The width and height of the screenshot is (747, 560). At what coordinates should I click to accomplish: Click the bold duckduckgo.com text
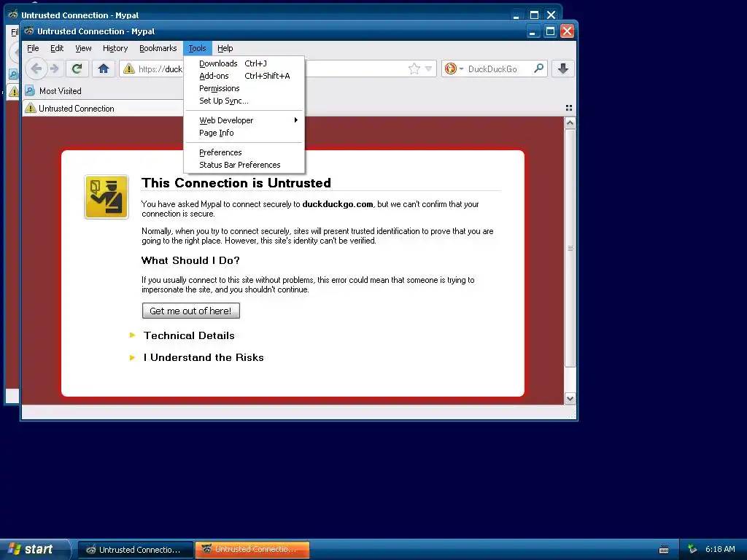coord(337,204)
